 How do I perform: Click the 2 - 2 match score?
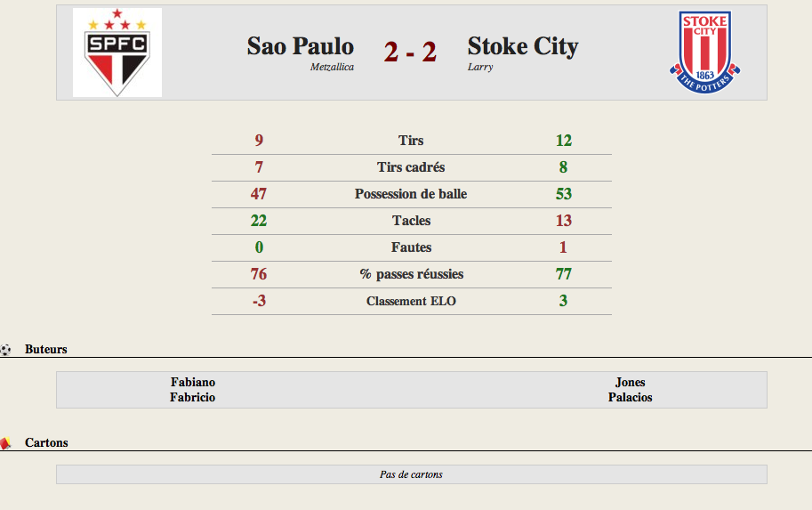[410, 52]
